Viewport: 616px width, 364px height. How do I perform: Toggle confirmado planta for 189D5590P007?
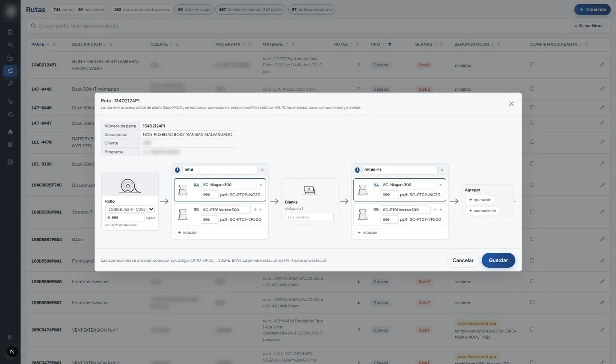532,302
